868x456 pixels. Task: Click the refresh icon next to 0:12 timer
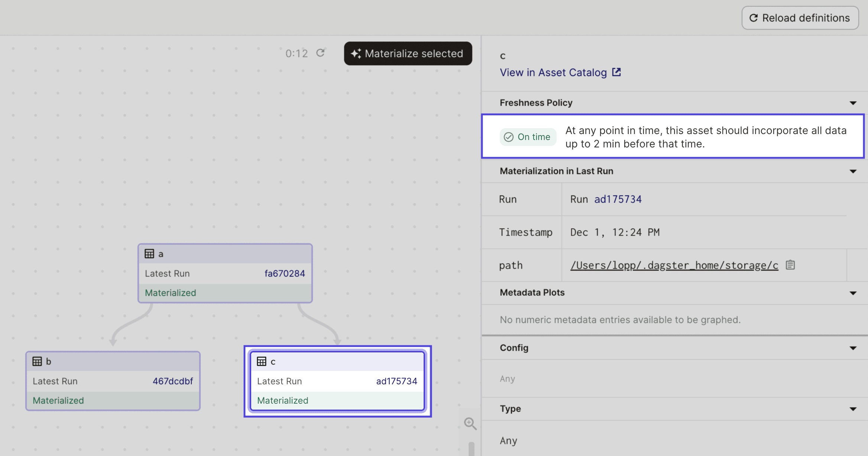point(320,53)
